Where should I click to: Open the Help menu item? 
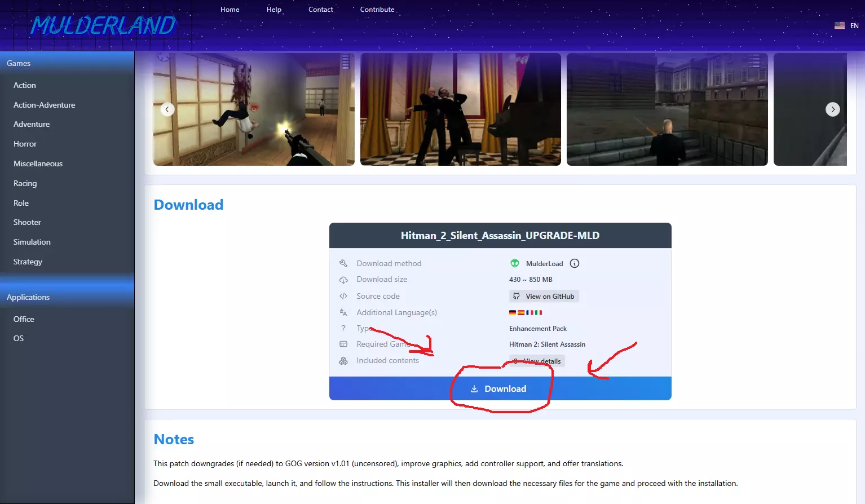(x=274, y=10)
